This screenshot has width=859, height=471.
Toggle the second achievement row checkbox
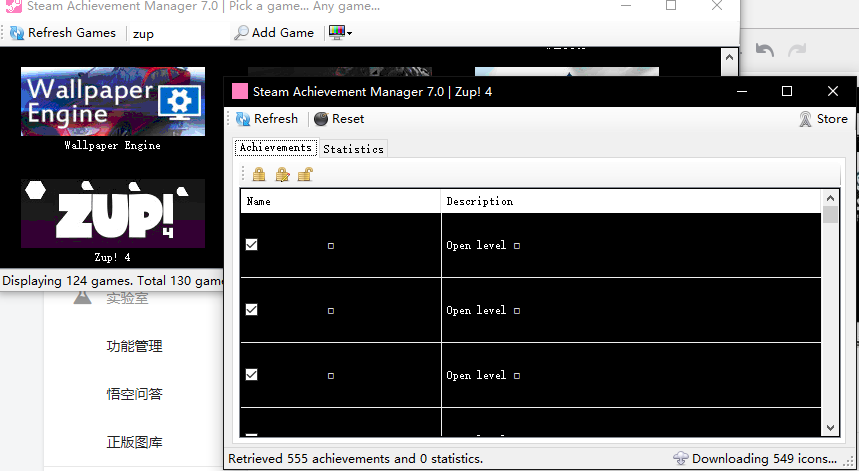click(x=251, y=310)
